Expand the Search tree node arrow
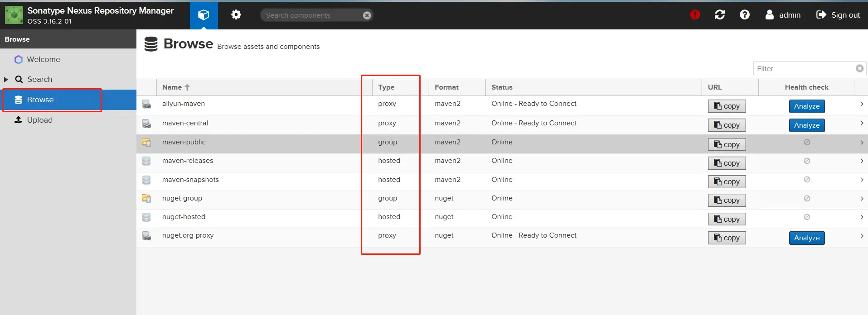 click(6, 79)
